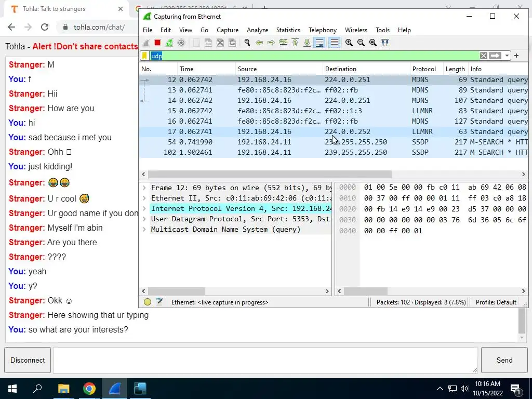Go forward in packet history
The image size is (532, 399).
271,43
